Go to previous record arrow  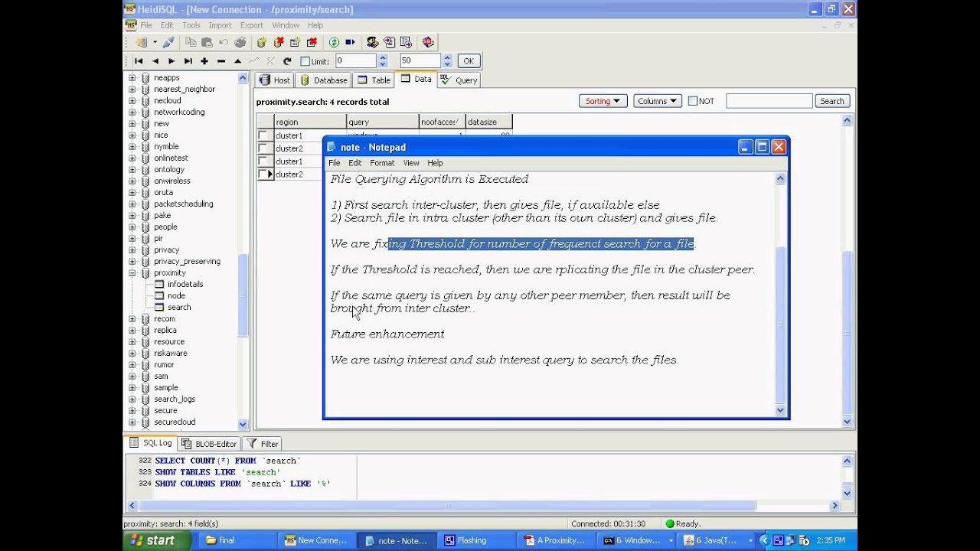click(x=155, y=60)
